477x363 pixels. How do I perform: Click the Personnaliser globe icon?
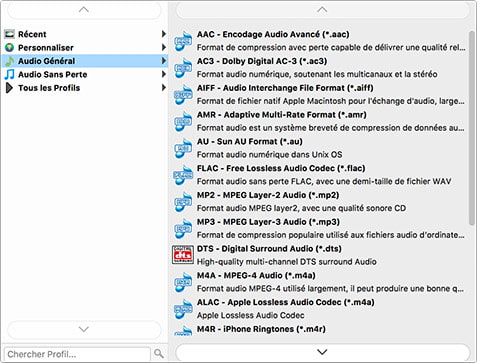coord(9,47)
